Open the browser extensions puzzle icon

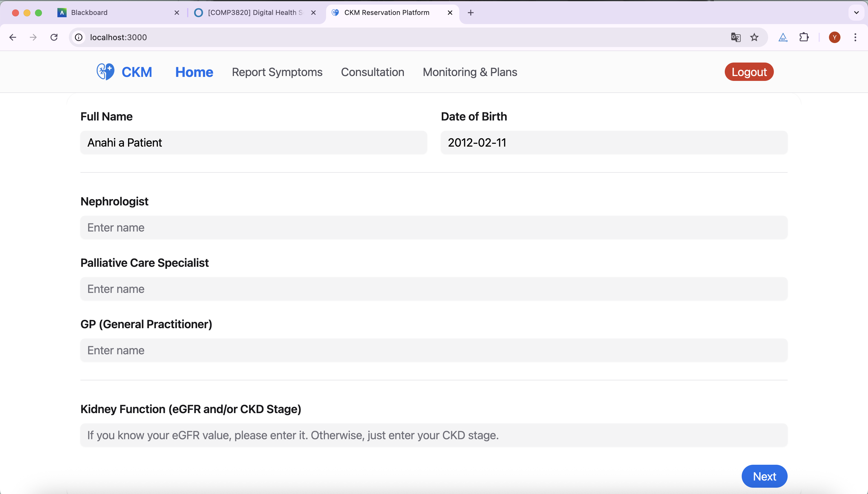(804, 37)
